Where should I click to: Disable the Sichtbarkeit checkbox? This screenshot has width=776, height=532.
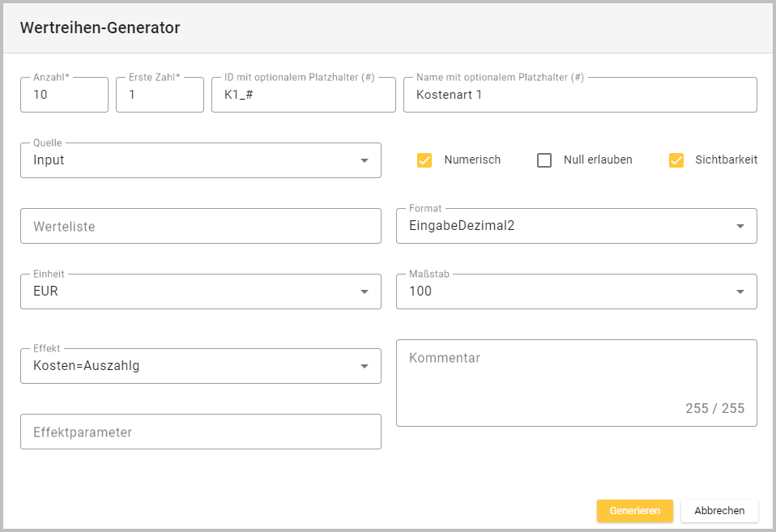point(676,160)
